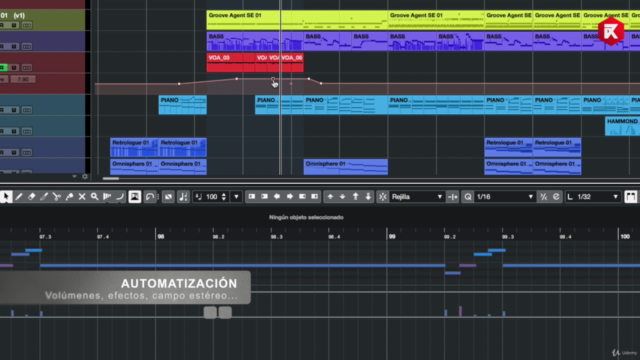640x360 pixels.
Task: Click the transpose octave down arrow
Action: click(368, 197)
